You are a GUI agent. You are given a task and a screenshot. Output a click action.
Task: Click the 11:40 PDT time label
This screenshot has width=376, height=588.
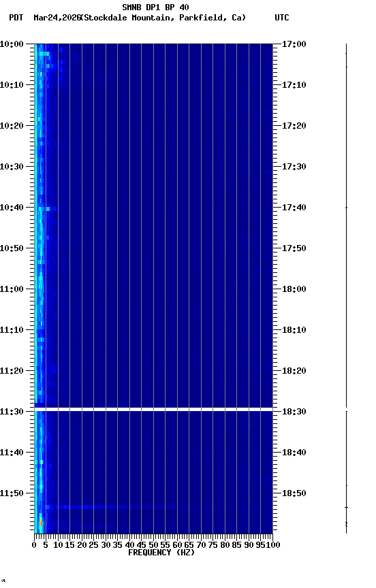[12, 453]
